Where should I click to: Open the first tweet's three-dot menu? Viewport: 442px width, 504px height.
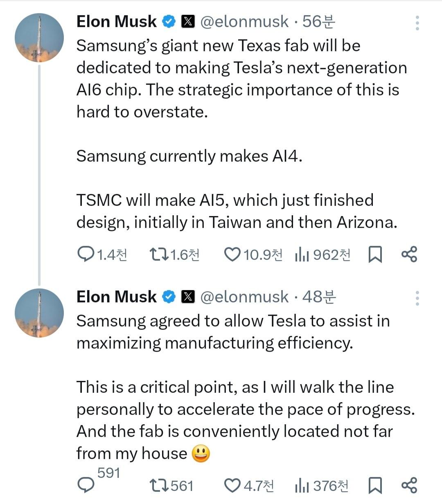coord(417,23)
